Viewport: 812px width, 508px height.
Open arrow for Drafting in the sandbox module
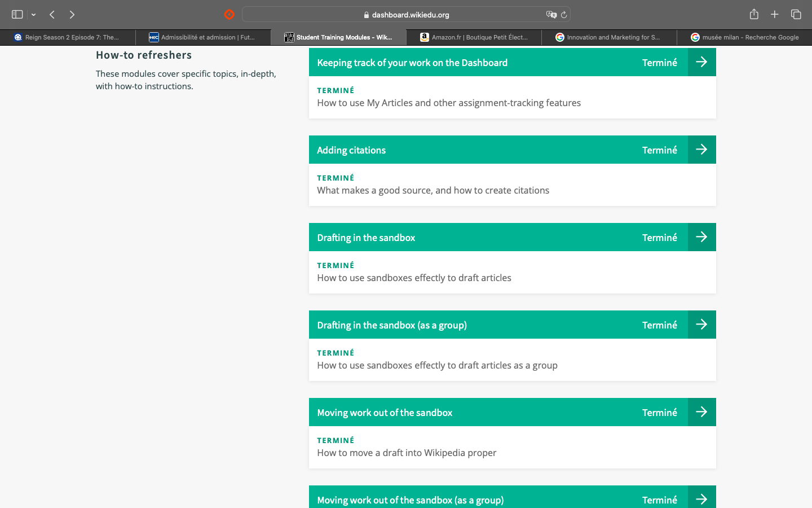[x=701, y=237]
